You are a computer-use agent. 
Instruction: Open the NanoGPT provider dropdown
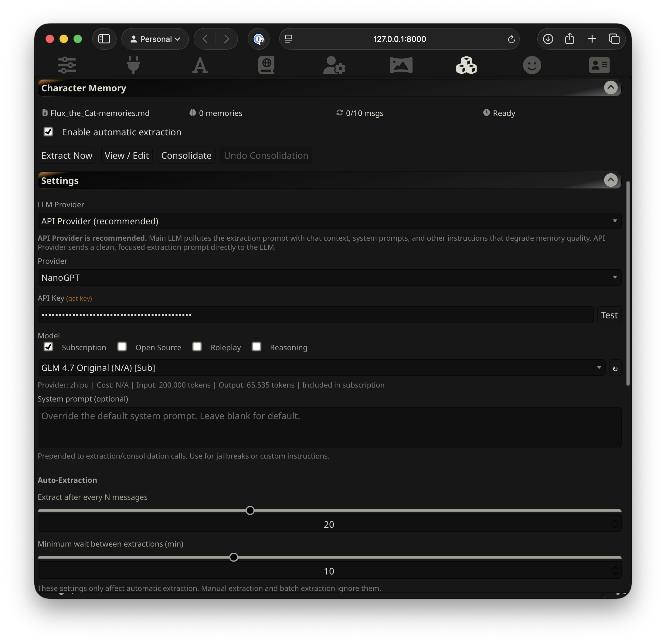coord(329,277)
